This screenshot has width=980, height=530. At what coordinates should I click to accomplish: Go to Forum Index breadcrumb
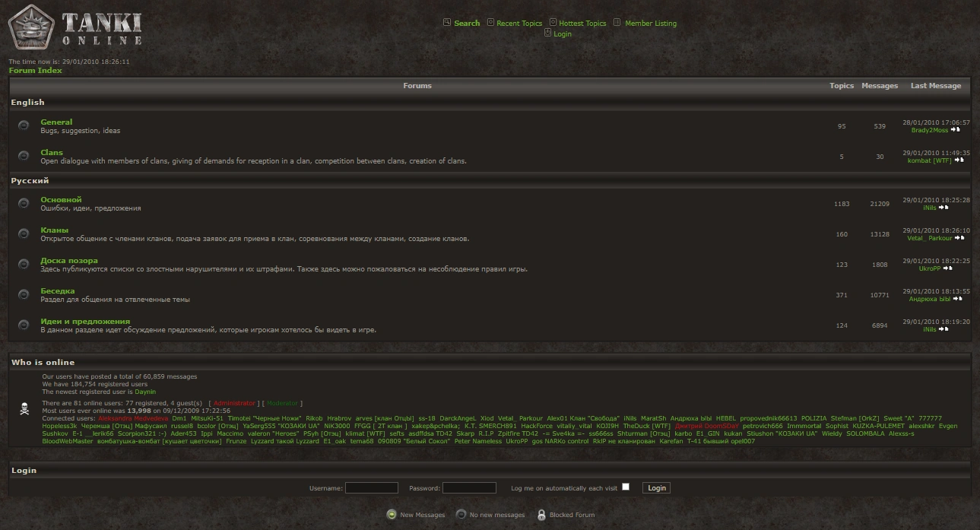[36, 71]
